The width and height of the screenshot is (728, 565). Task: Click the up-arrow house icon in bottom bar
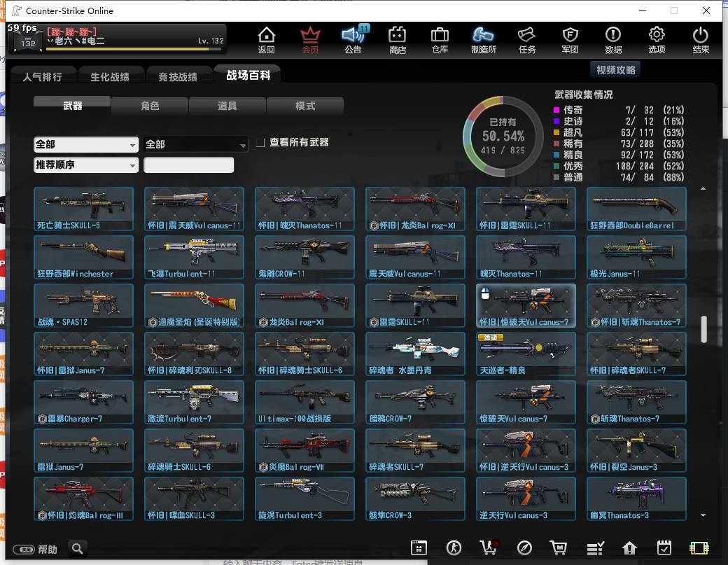pos(629,548)
